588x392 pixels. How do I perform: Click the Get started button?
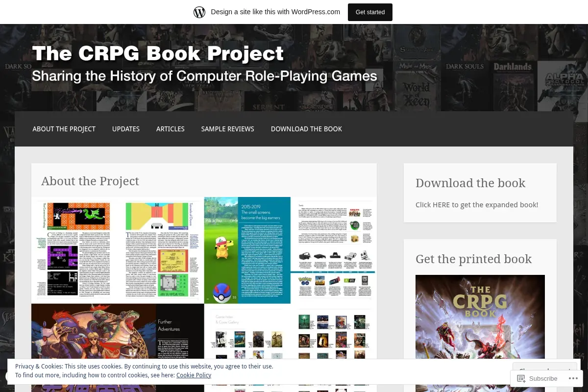[370, 12]
